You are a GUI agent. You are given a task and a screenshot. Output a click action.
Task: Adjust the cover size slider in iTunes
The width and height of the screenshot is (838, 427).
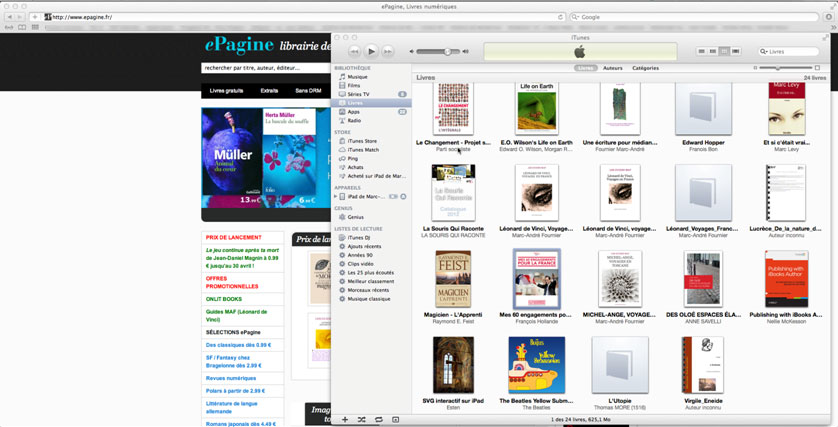786,68
